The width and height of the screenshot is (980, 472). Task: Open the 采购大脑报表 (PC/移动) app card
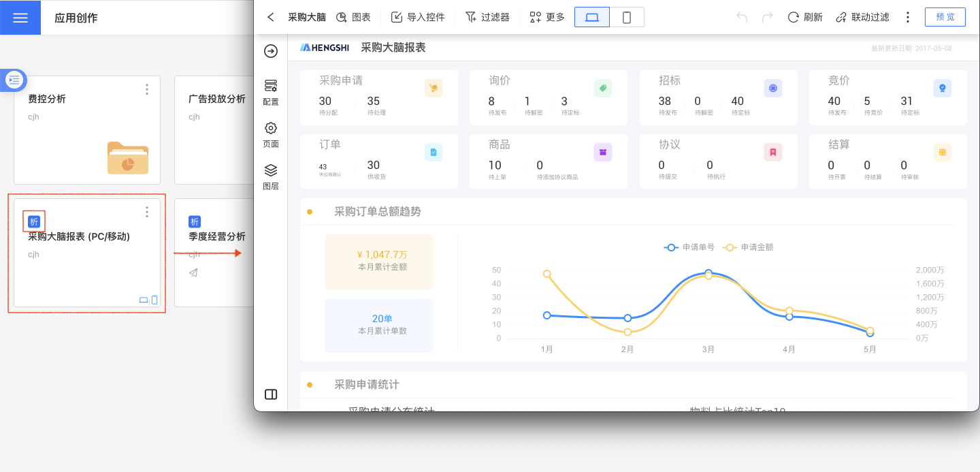(87, 253)
